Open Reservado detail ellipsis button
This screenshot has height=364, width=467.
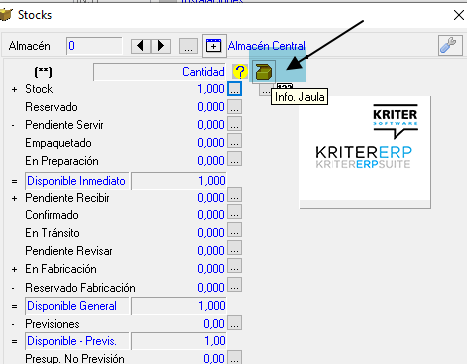pos(234,107)
